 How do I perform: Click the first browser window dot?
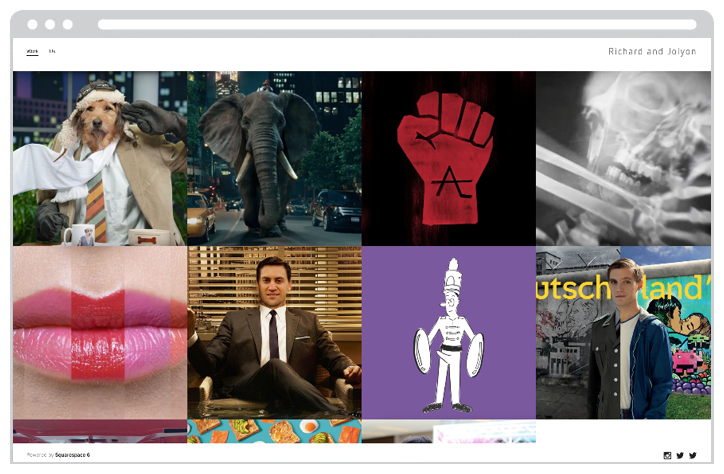point(32,24)
